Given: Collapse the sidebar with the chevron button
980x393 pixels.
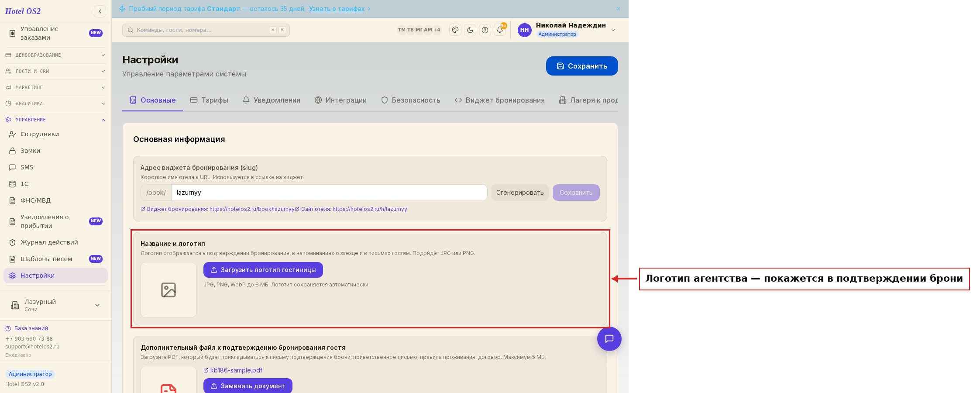Looking at the screenshot, I should point(100,11).
